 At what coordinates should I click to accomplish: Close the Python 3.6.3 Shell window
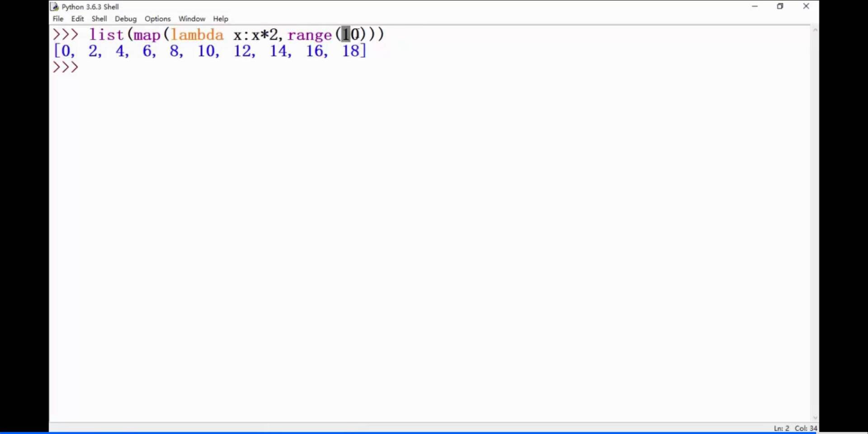(x=806, y=6)
